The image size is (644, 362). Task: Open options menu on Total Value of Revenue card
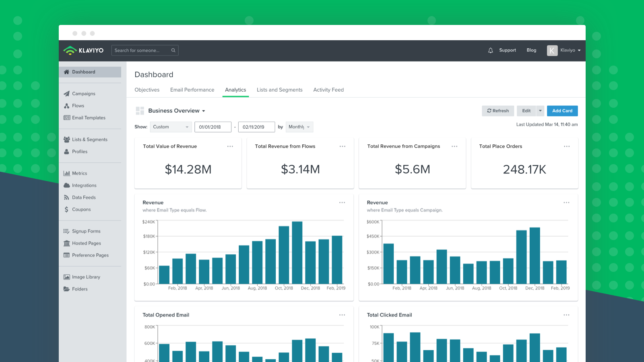(x=230, y=146)
